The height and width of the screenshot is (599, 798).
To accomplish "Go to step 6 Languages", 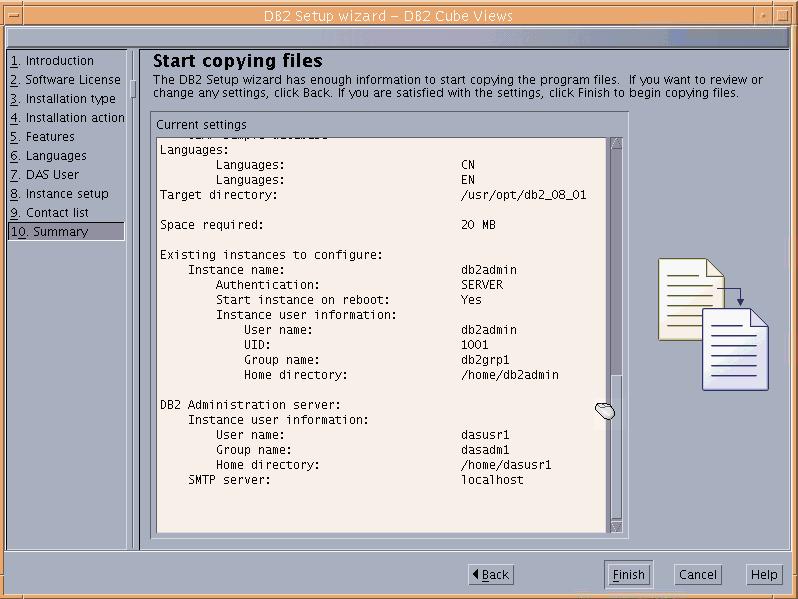I will point(48,156).
